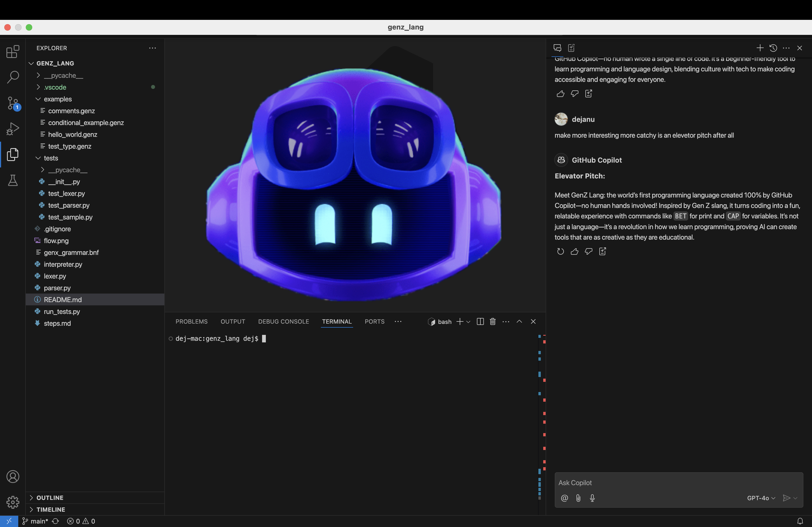Click the microphone voice chat icon

[x=592, y=498]
